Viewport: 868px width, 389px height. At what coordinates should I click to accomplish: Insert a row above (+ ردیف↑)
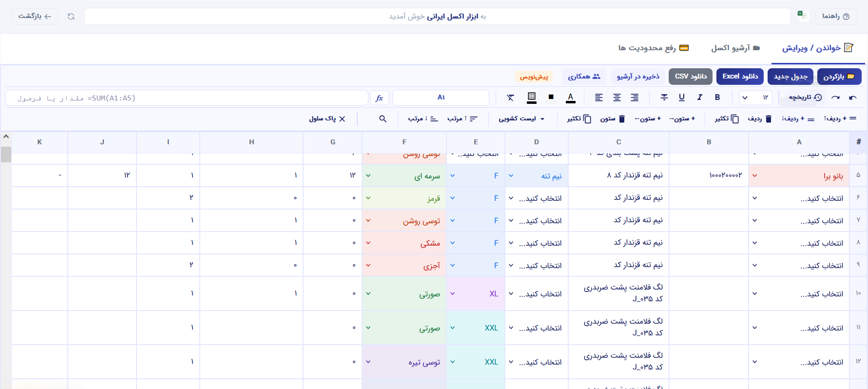tap(840, 118)
